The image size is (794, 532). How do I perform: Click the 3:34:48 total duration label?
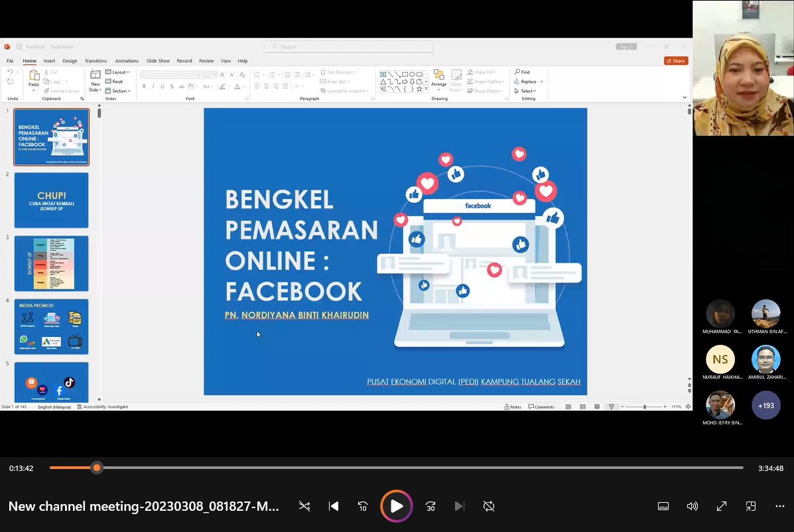(771, 468)
